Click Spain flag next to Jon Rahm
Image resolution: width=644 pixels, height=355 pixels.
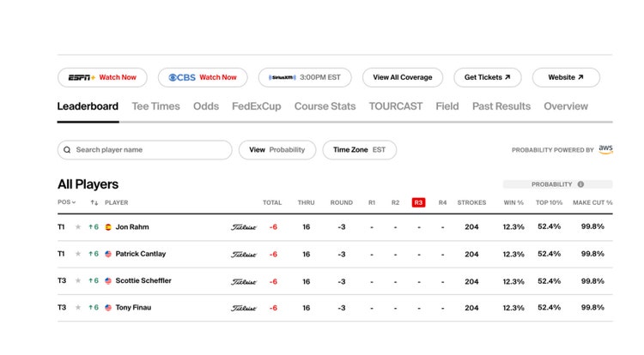coord(108,227)
